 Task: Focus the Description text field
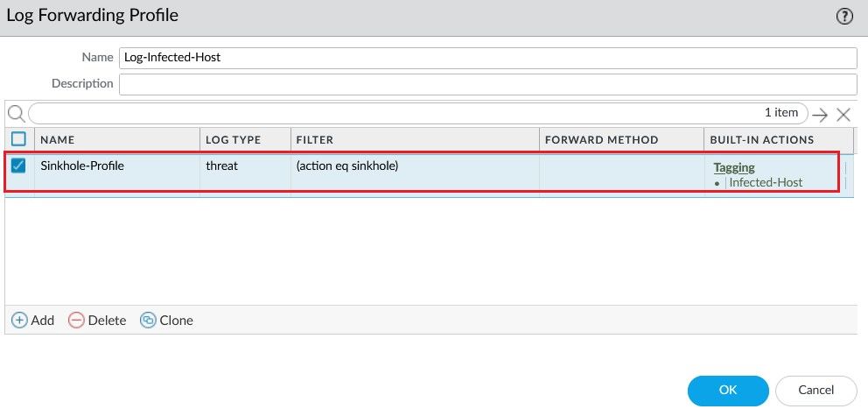click(x=487, y=84)
